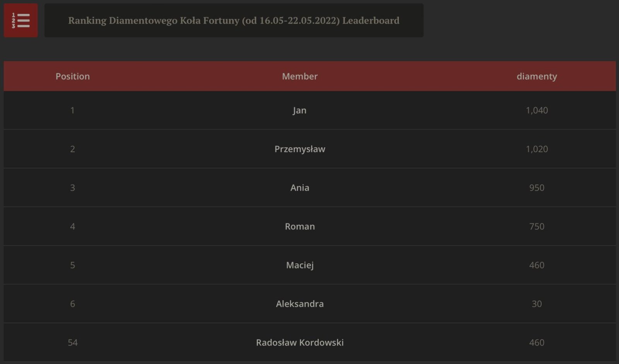
Task: Click the Ranking Diamentowego Koła Fortuny title
Action: coord(234,21)
